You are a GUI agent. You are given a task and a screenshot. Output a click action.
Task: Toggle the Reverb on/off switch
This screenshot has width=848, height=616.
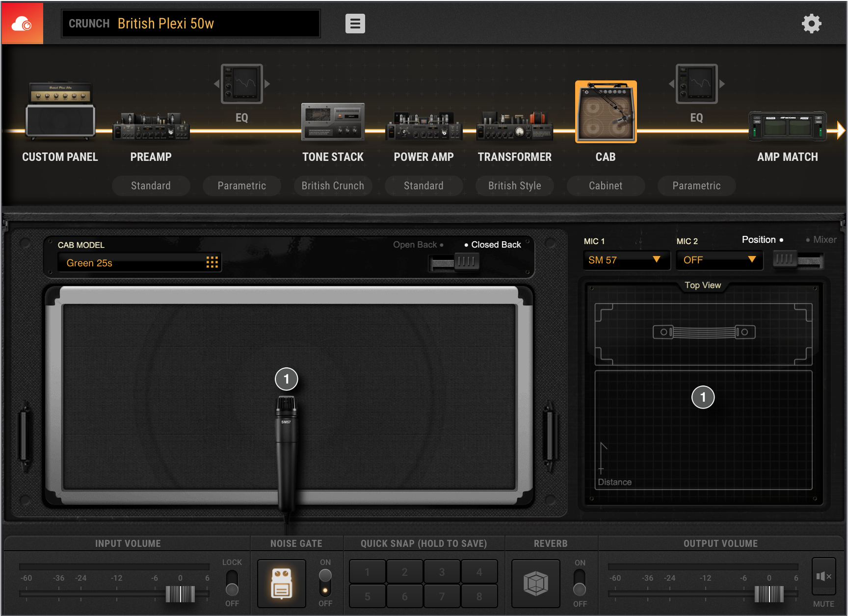(x=580, y=583)
